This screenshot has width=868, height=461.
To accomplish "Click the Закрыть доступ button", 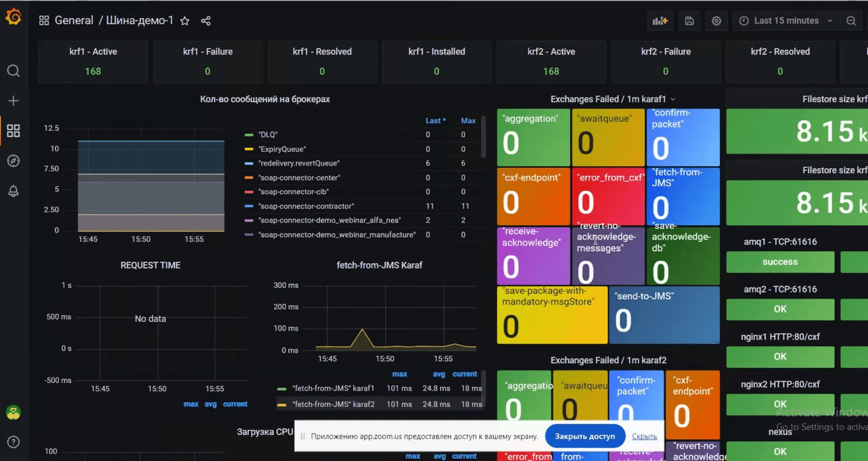I will click(585, 436).
